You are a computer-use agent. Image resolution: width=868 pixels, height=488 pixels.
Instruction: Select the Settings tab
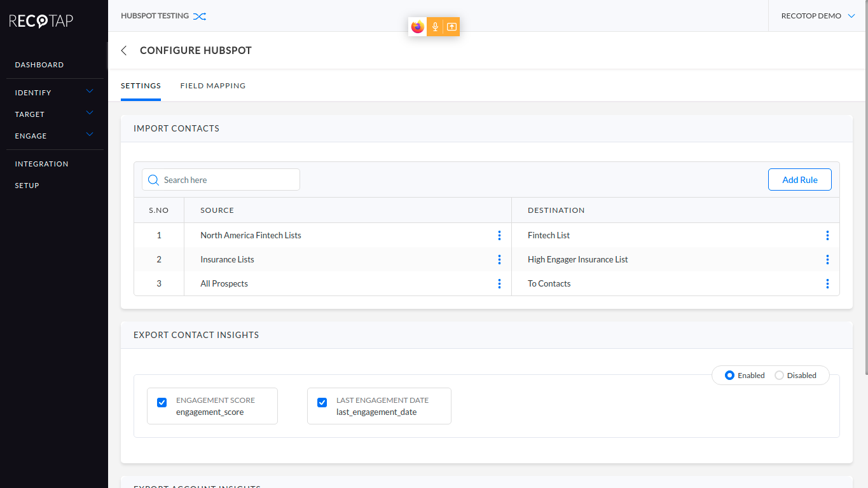click(x=141, y=85)
